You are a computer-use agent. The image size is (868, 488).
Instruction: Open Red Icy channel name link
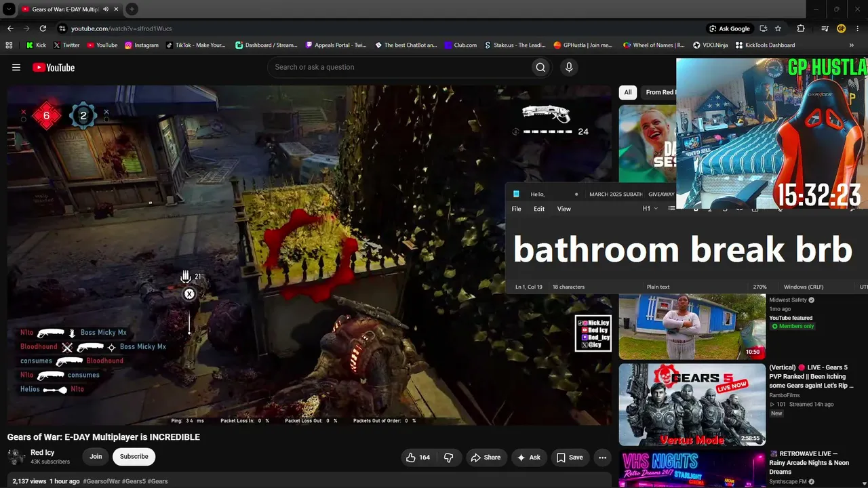[x=43, y=452]
